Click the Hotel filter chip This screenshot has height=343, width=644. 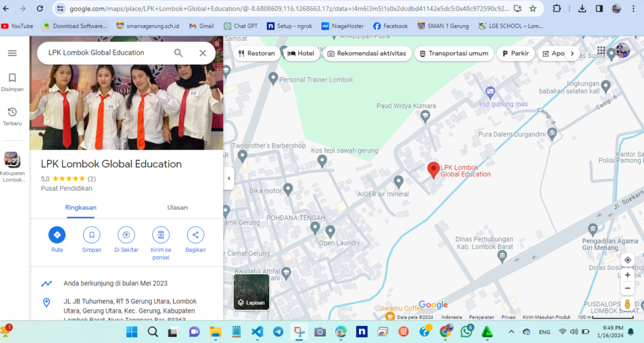(301, 53)
